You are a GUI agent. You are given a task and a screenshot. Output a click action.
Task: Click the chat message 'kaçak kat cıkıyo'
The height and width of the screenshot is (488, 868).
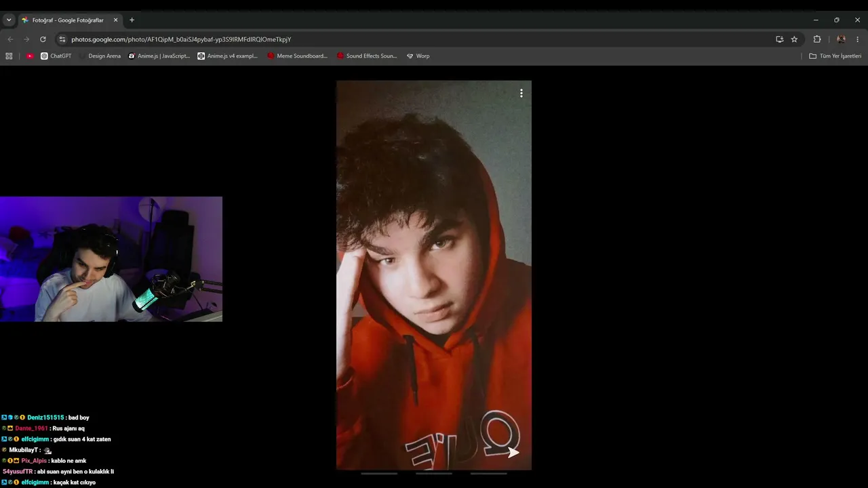tap(75, 483)
